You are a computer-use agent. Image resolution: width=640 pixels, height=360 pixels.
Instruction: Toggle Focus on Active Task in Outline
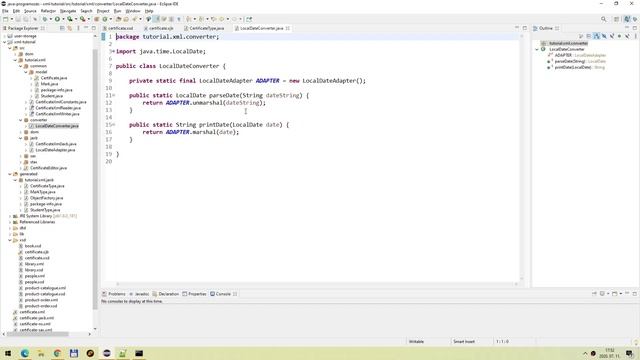581,36
